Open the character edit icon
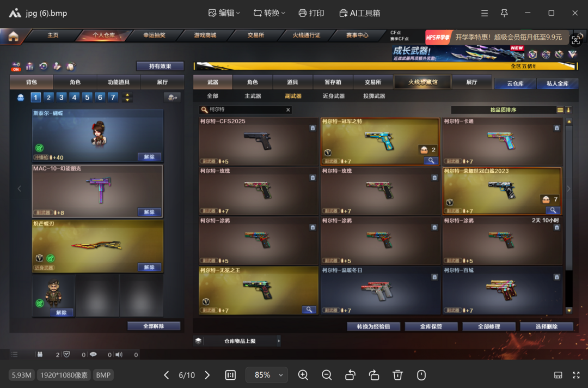 point(57,66)
